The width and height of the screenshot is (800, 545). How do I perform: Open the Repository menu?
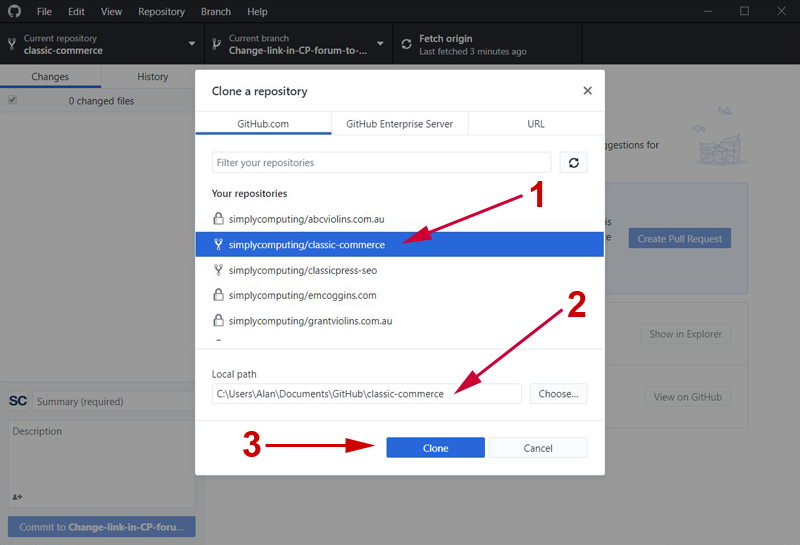click(x=161, y=11)
